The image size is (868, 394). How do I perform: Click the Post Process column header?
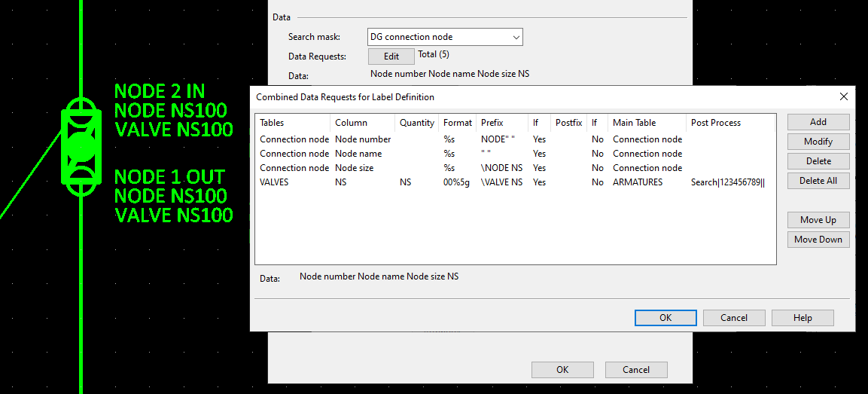715,123
